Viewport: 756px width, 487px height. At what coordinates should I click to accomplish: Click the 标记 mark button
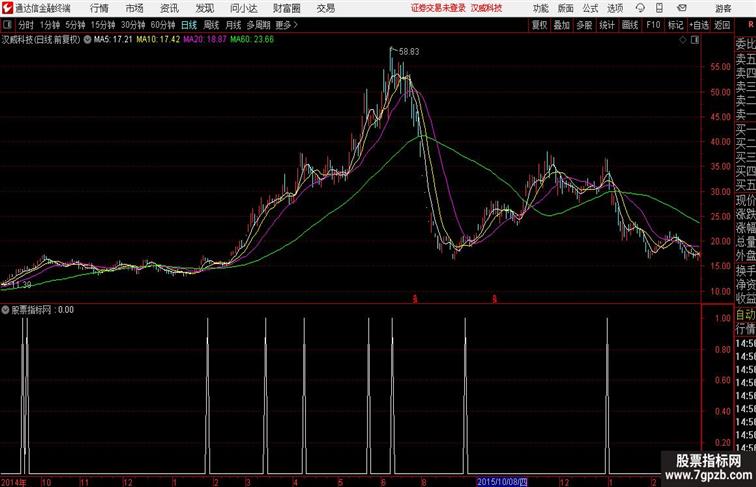[x=675, y=25]
